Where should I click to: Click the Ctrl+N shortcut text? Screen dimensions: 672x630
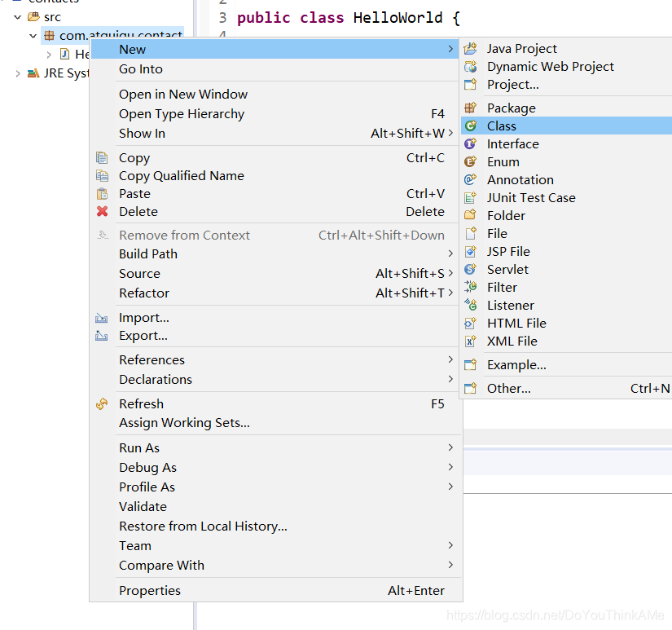pos(650,388)
